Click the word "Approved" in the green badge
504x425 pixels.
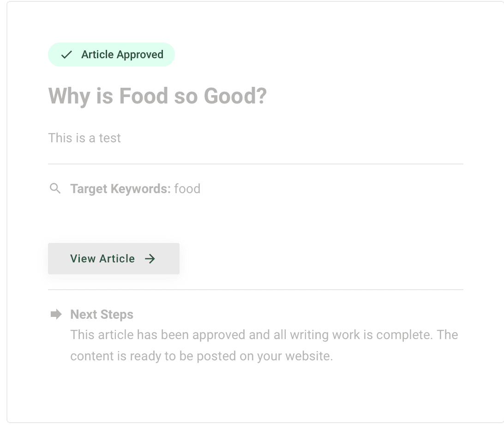coord(140,55)
